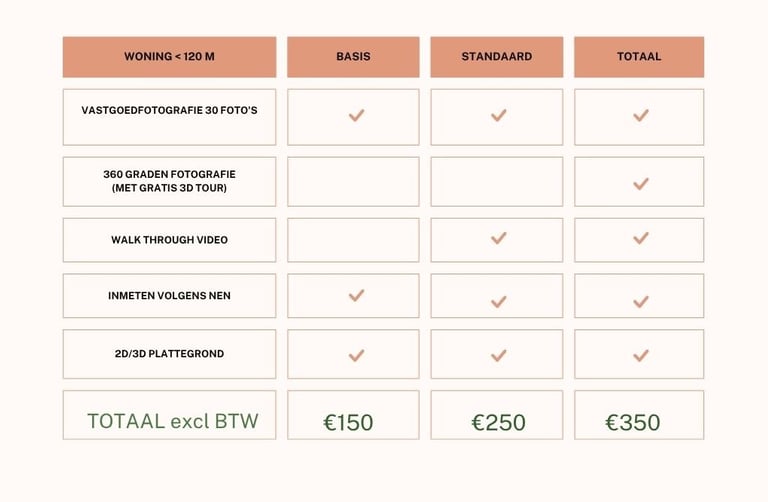Screen dimensions: 768x502
Task: Click the Woning < 120 M header
Action: click(x=169, y=57)
